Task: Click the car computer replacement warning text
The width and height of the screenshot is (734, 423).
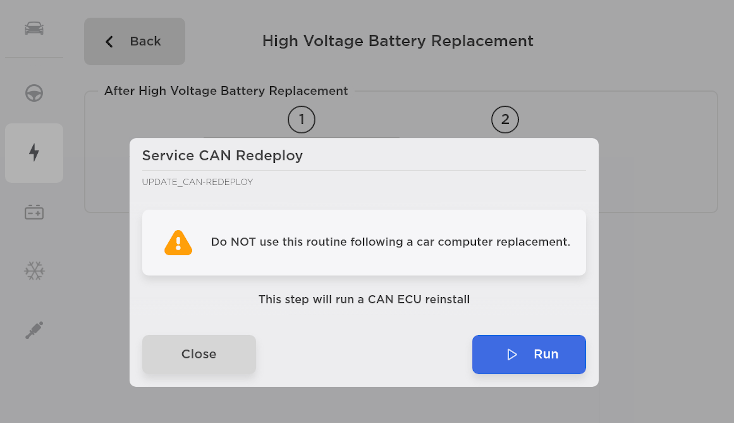Action: pos(390,242)
